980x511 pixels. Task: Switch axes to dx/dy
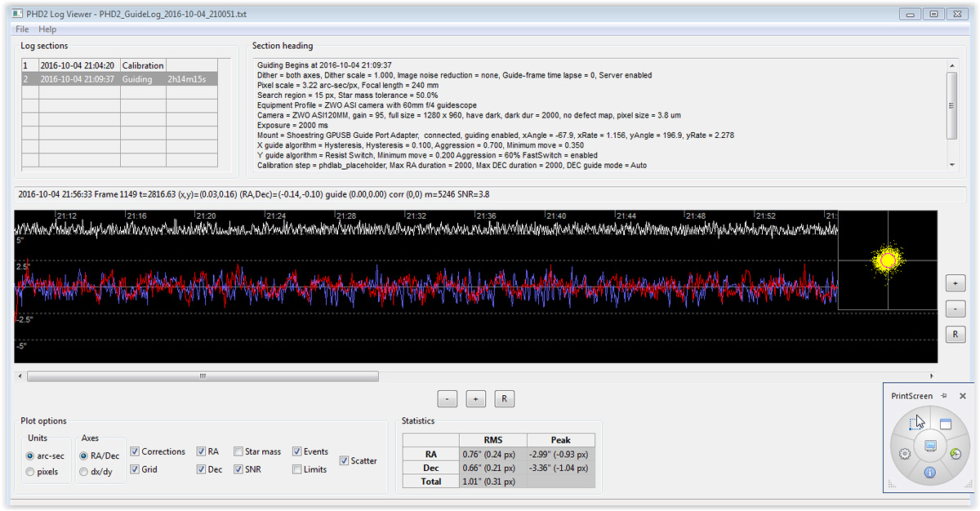pos(83,472)
